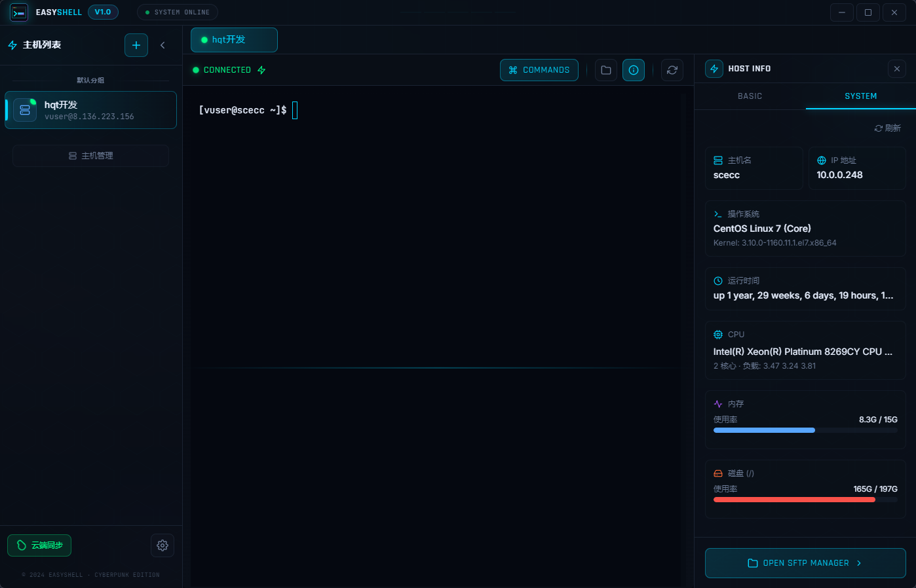916x588 pixels.
Task: Click the Host Info lightning icon
Action: pos(714,69)
